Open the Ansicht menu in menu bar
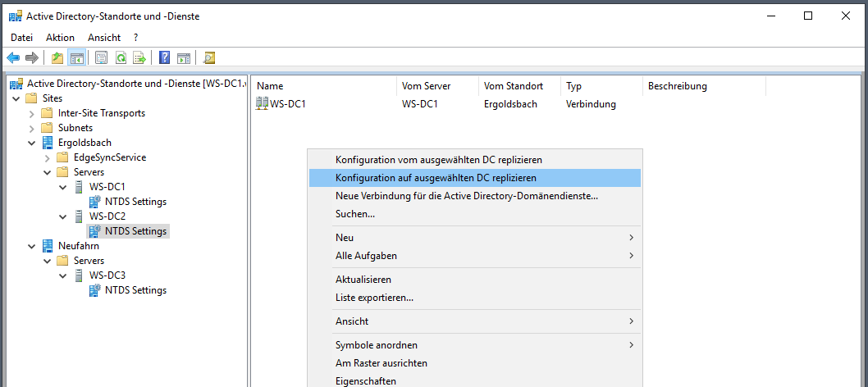This screenshot has height=387, width=868. click(104, 38)
